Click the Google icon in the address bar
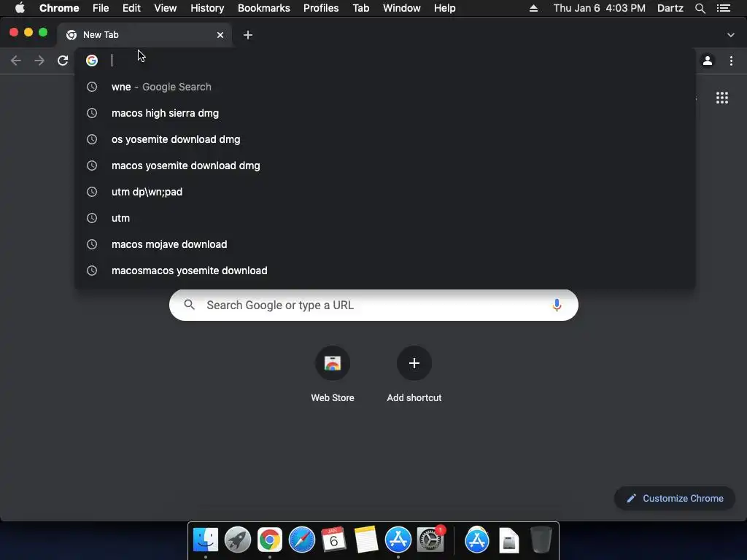Image resolution: width=747 pixels, height=560 pixels. [92, 61]
